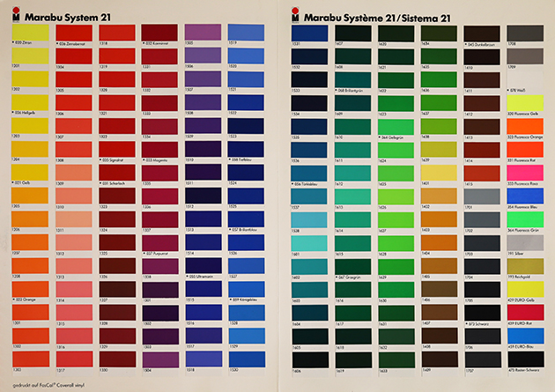Choose the 459 EURO-Blau swatch
Screen dimensions: 555x392
tap(526, 337)
